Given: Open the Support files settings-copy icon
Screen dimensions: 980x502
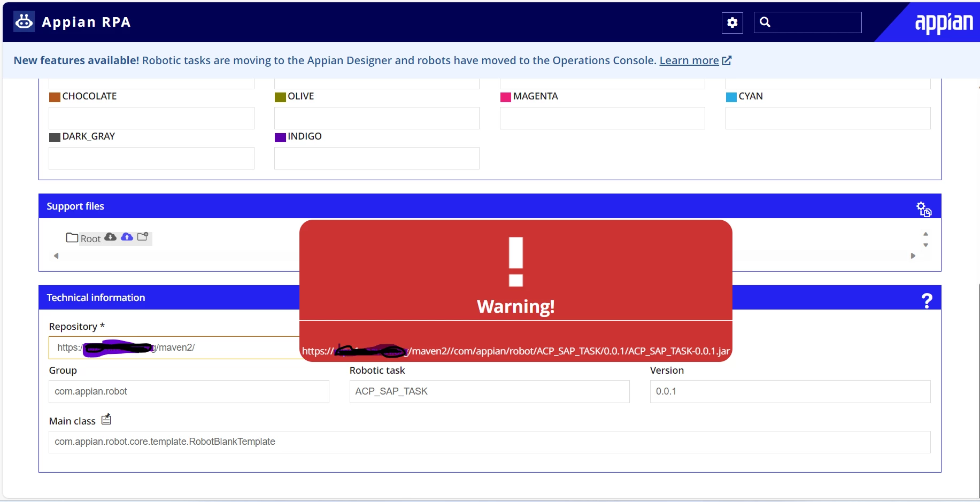Looking at the screenshot, I should 924,209.
